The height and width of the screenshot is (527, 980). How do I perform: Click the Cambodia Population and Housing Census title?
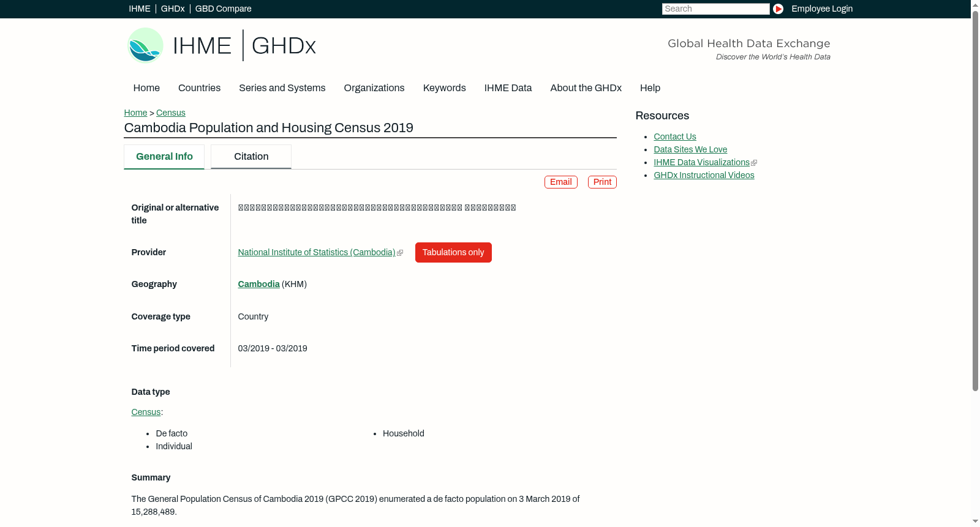click(269, 128)
